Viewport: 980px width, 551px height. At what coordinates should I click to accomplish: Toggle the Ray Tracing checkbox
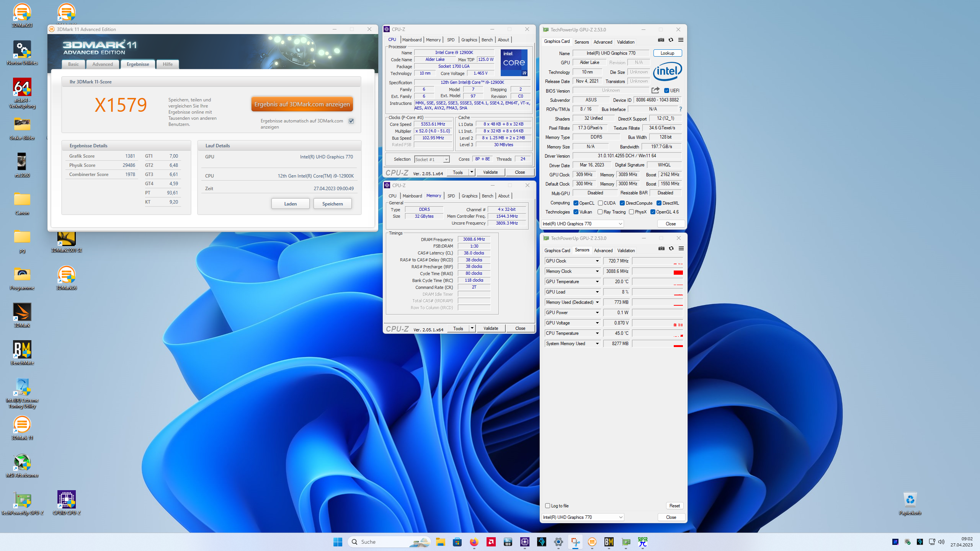coord(600,212)
